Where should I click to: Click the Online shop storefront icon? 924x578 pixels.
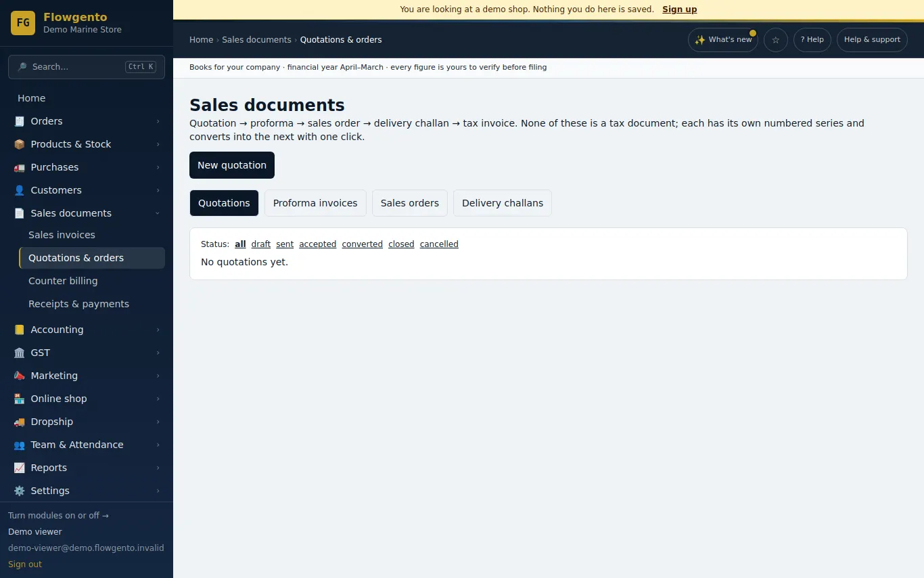pos(19,399)
